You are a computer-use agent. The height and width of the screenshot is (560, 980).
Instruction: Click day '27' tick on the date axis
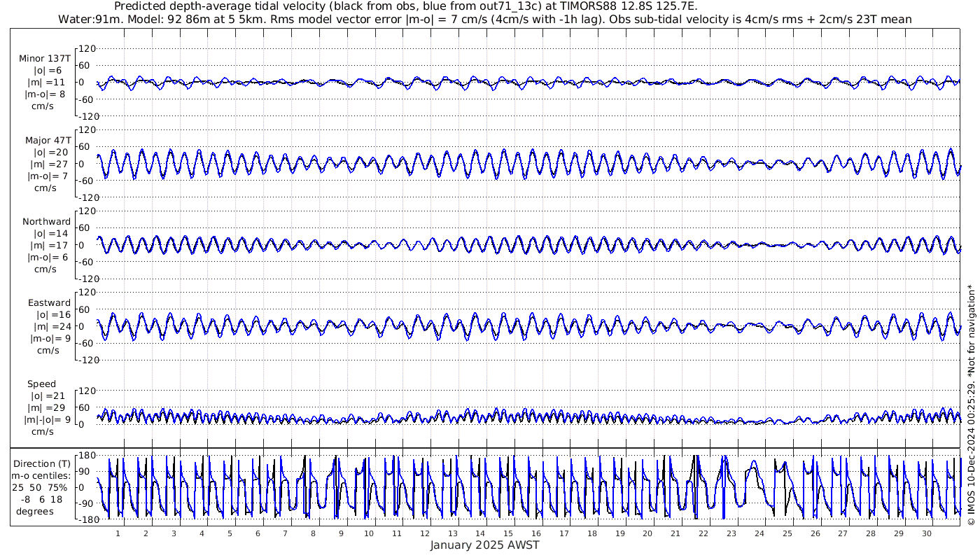pyautogui.click(x=843, y=533)
